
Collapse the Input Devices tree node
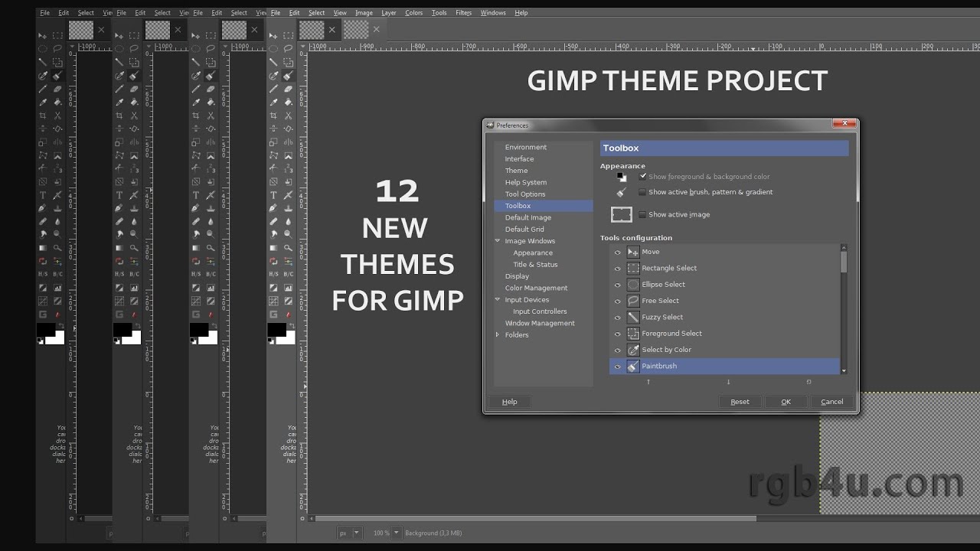pos(498,299)
